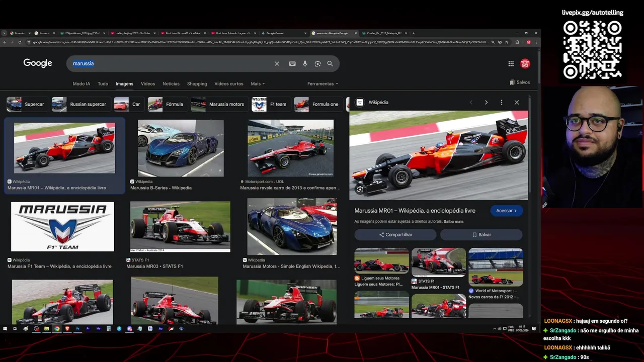The image size is (644, 362).
Task: Open the Windows Start button
Action: coord(5,329)
